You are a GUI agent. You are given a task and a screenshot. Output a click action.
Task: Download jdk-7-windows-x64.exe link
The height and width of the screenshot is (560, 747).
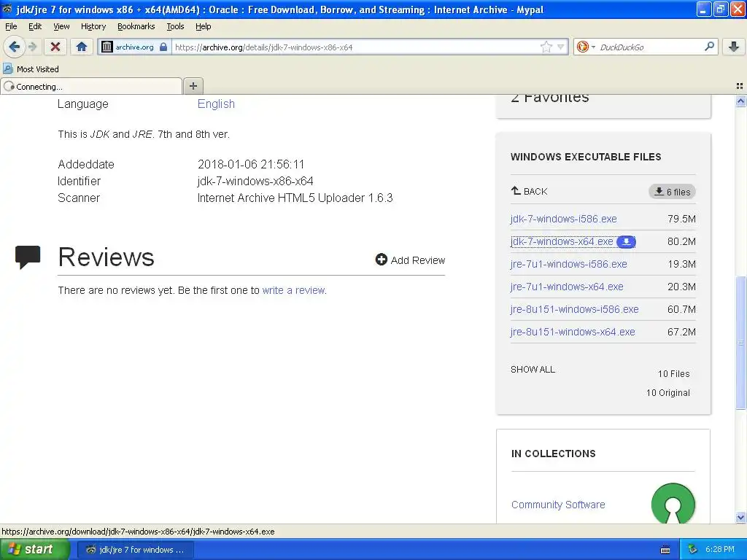[x=562, y=241]
